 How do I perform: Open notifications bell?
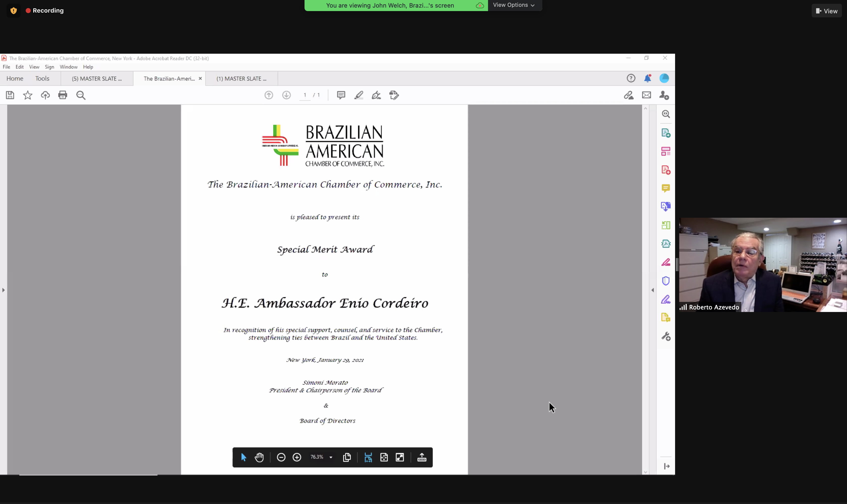point(647,78)
